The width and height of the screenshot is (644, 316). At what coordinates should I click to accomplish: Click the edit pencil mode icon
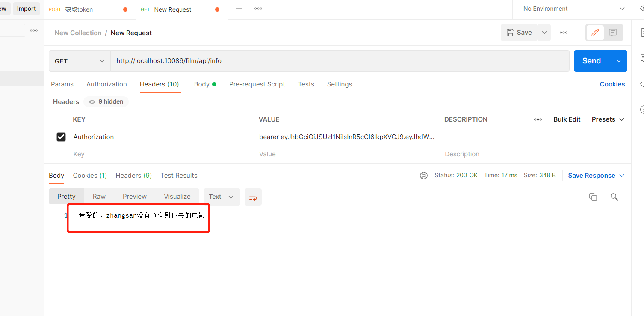pyautogui.click(x=595, y=33)
